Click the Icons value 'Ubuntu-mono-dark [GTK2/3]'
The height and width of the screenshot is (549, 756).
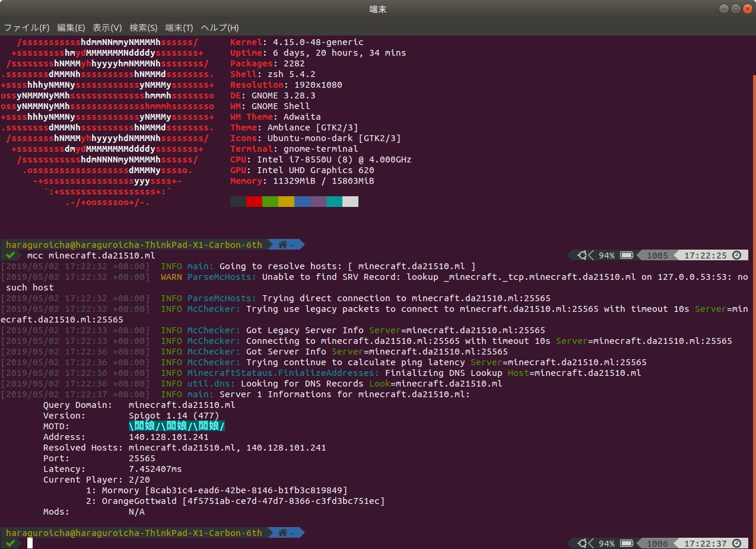coord(333,138)
